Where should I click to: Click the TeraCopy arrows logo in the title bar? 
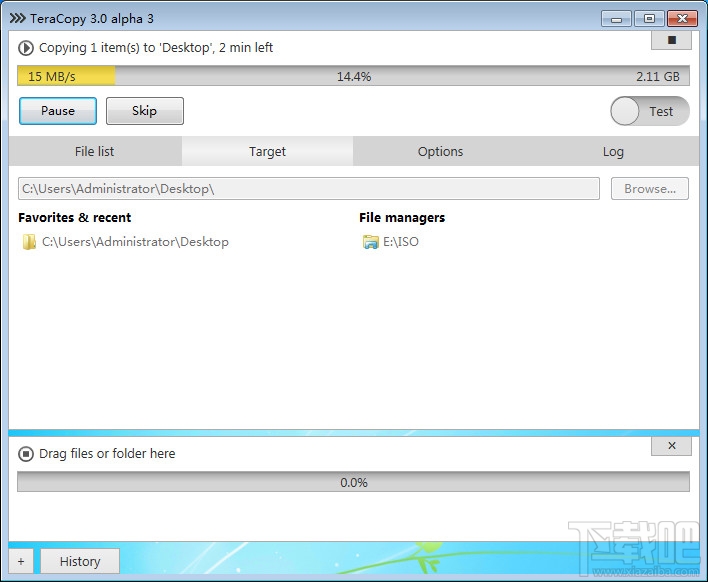coord(18,19)
